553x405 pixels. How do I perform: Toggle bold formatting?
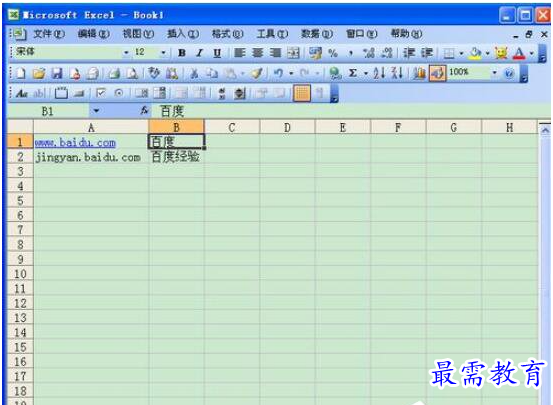pos(182,53)
